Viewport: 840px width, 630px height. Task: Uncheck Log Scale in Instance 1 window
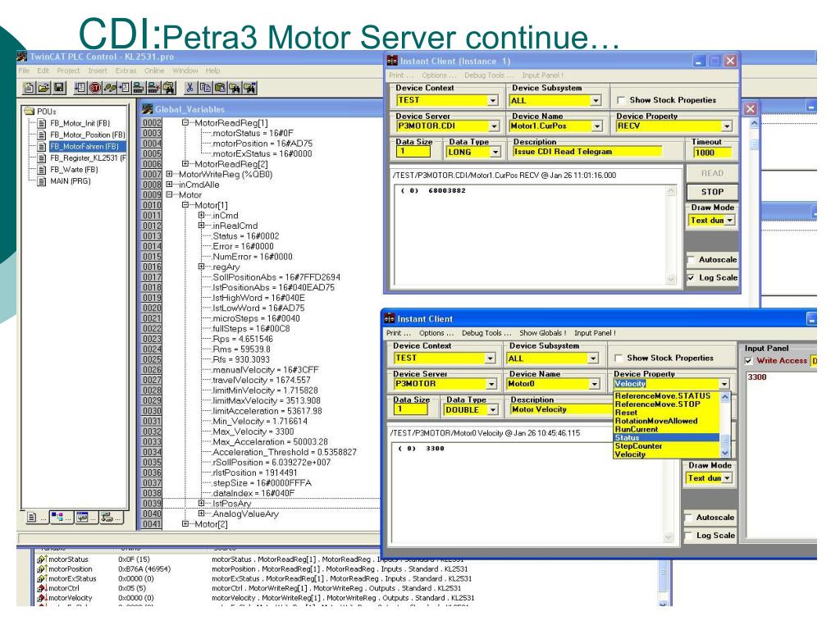(691, 277)
